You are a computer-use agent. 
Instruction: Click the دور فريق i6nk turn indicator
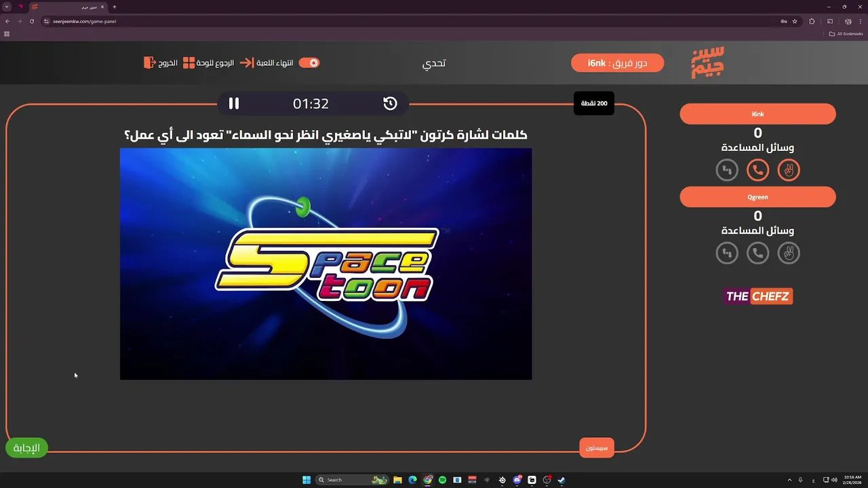click(x=617, y=63)
